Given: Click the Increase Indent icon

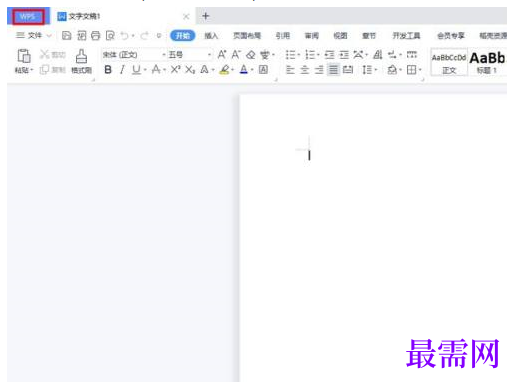Looking at the screenshot, I should [344, 54].
